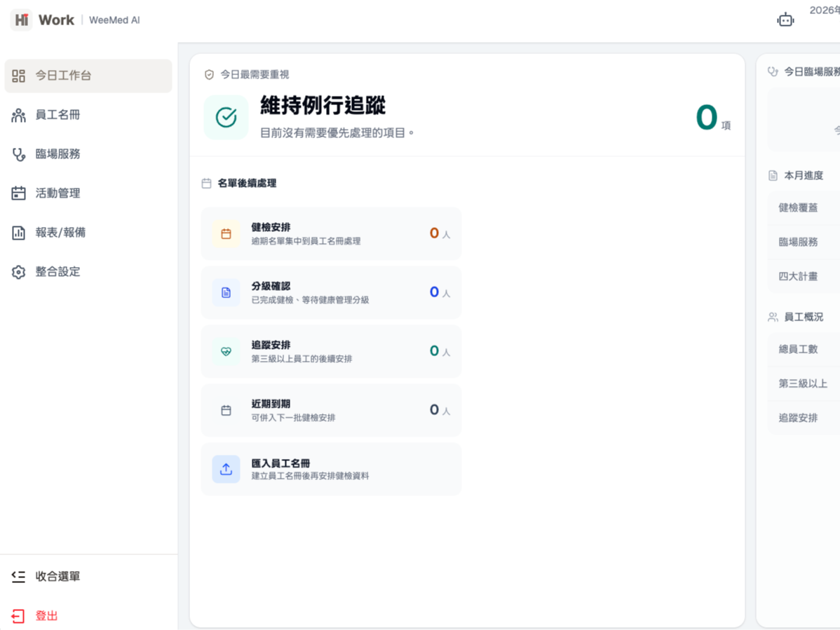Open 整合設定 menu item

tap(88, 272)
